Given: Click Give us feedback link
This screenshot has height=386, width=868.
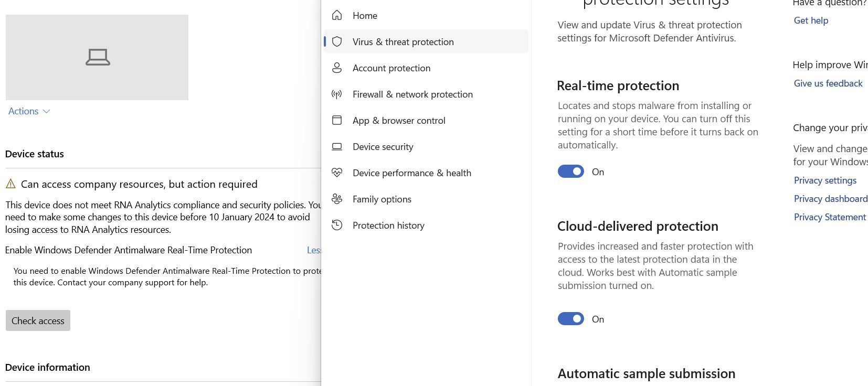Looking at the screenshot, I should 828,83.
